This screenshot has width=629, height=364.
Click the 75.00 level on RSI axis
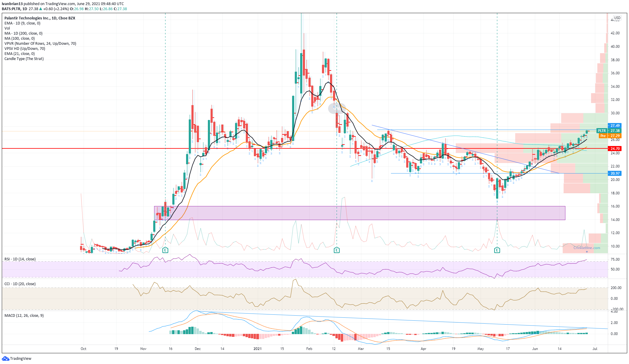click(615, 259)
